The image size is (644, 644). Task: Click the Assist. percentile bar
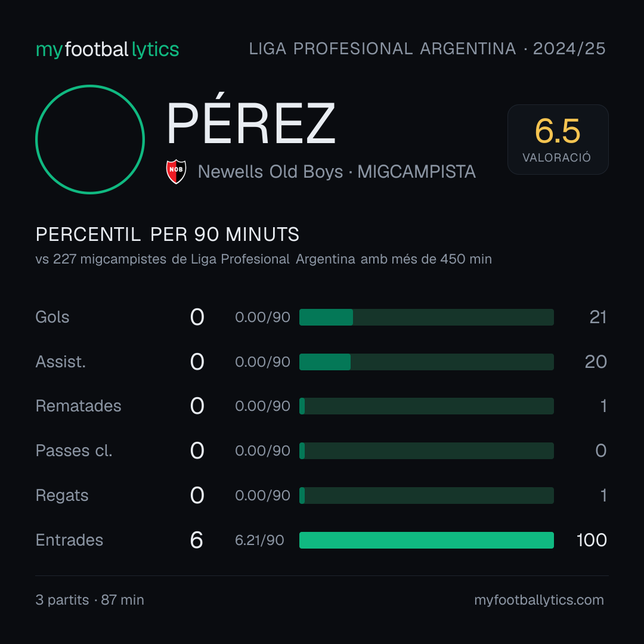click(426, 362)
